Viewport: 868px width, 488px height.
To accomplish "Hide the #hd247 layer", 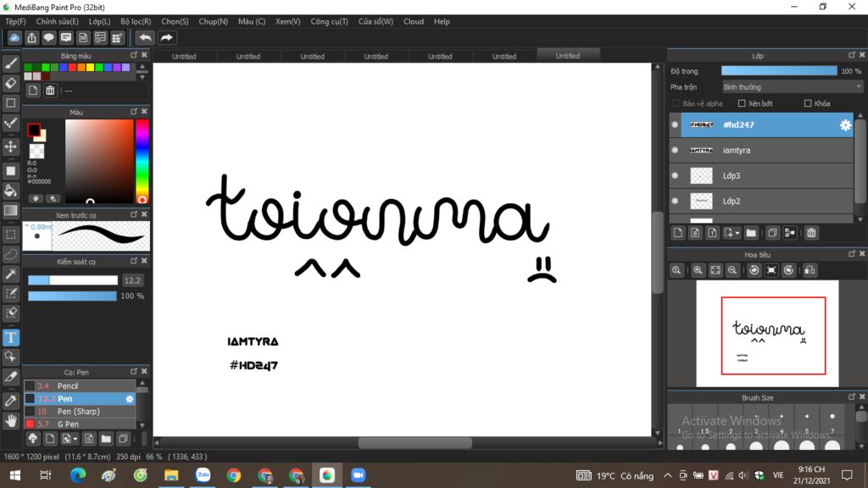I will pyautogui.click(x=675, y=125).
